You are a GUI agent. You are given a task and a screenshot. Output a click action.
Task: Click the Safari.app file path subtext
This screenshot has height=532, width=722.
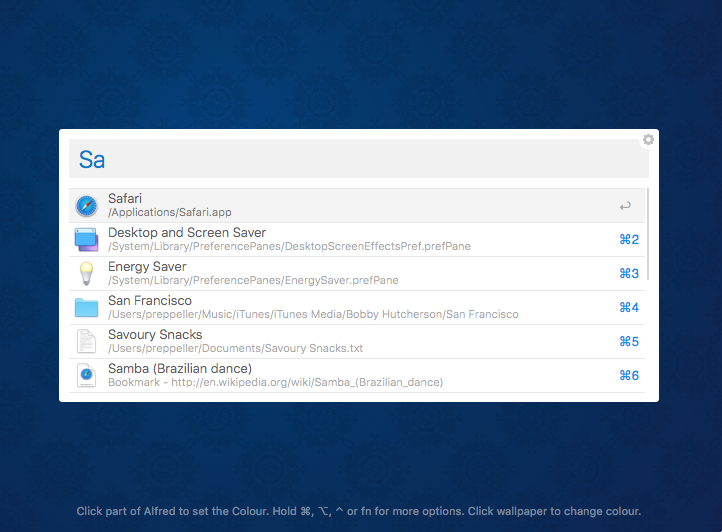170,213
